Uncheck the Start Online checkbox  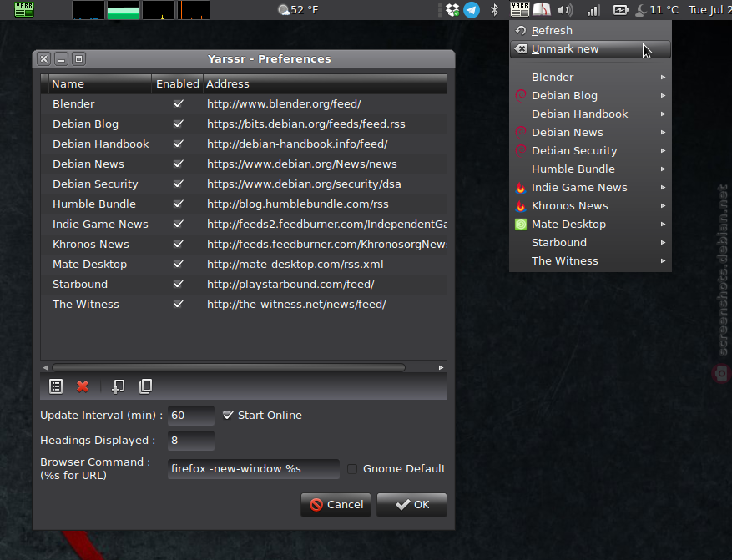pyautogui.click(x=228, y=415)
